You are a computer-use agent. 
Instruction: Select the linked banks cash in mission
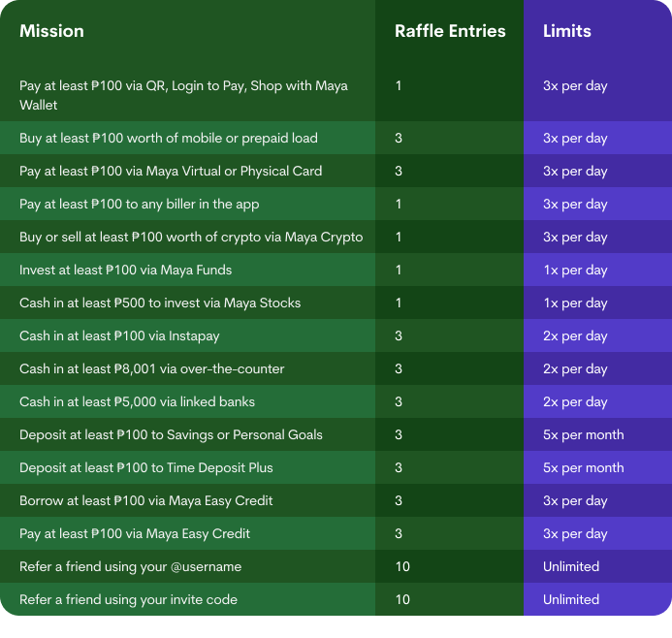pyautogui.click(x=137, y=402)
